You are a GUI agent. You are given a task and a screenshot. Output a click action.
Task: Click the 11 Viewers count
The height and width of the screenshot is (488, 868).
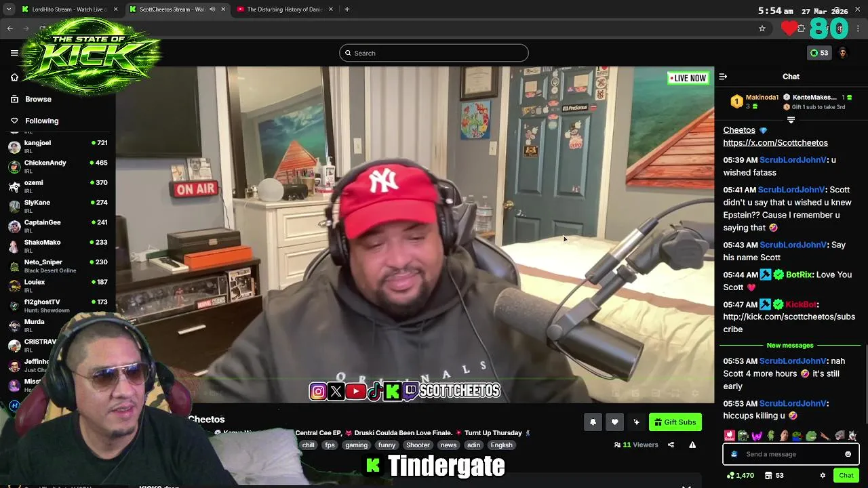(x=636, y=445)
